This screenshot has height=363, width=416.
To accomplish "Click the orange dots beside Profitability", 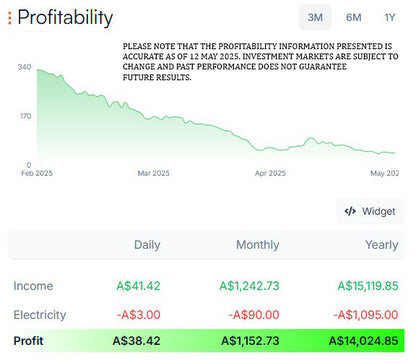I will [10, 18].
